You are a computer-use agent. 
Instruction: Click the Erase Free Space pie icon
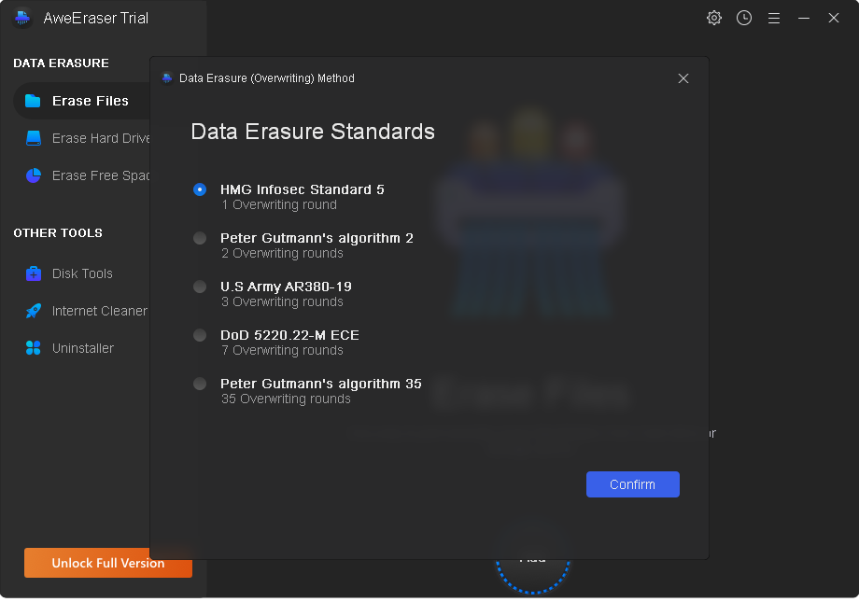34,175
